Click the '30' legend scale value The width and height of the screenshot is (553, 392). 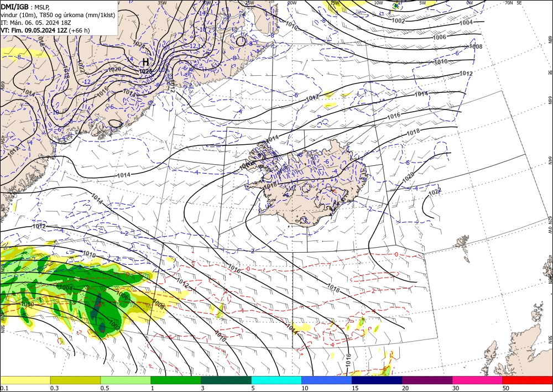point(456,388)
